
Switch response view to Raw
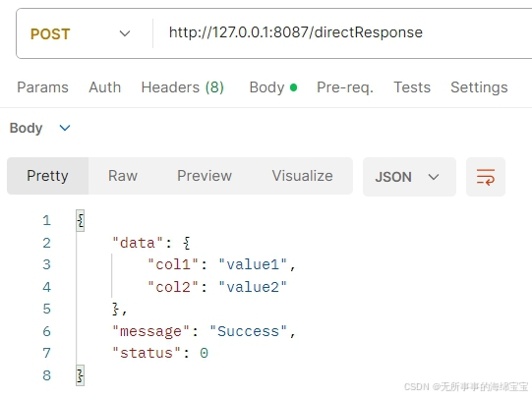tap(123, 176)
